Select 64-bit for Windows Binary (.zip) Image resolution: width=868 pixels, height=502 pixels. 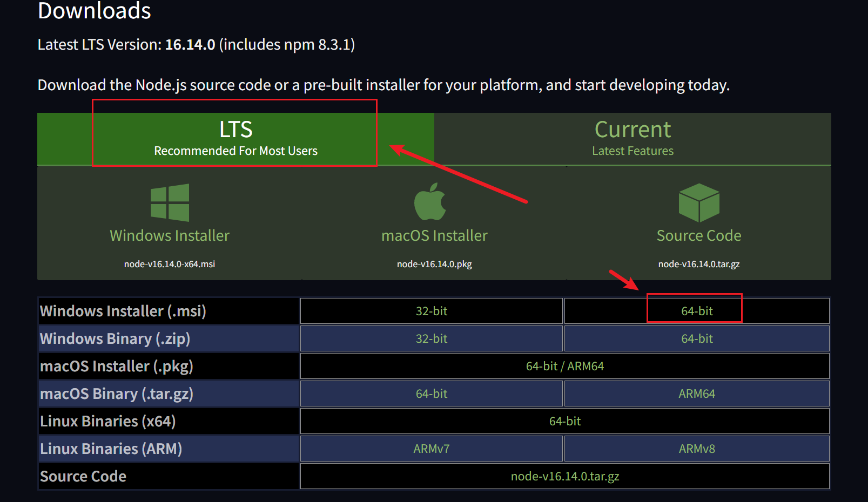pyautogui.click(x=697, y=338)
